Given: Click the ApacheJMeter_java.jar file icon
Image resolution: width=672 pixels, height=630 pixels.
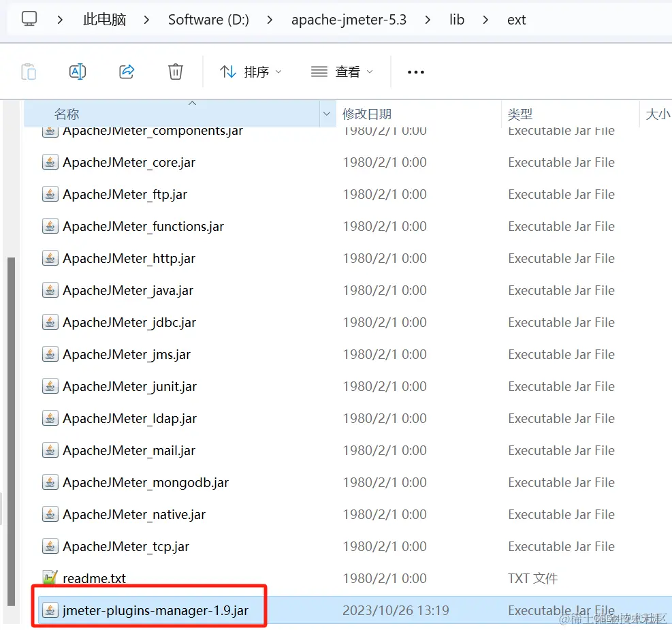Looking at the screenshot, I should tap(50, 290).
